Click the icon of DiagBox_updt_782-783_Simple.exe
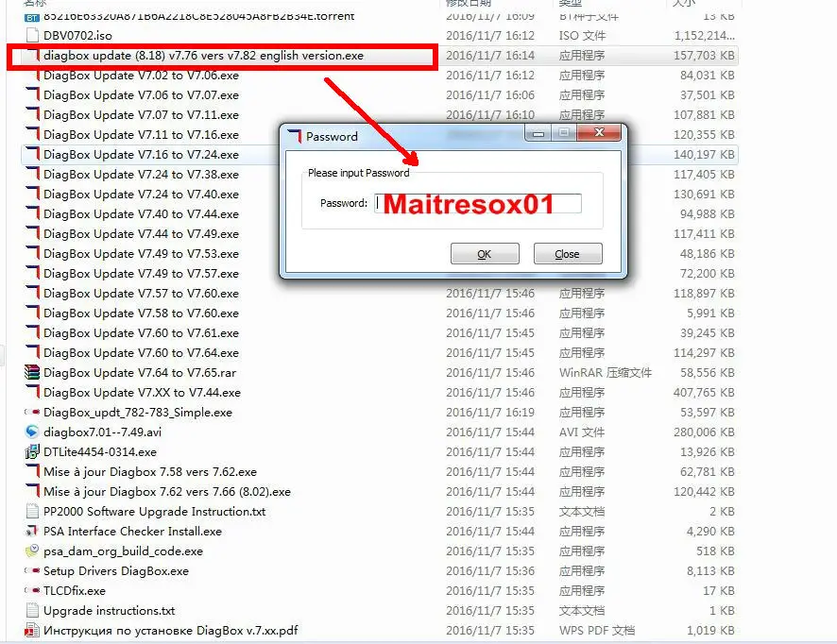The image size is (837, 644). click(x=32, y=412)
